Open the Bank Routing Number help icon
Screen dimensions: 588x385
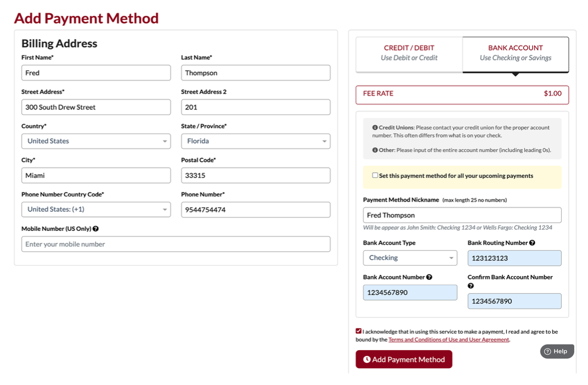tap(531, 242)
